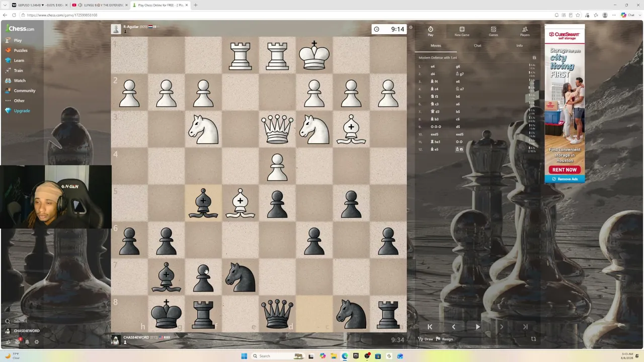This screenshot has height=362, width=644.
Task: Click the Windows taskbar Search box
Action: click(278, 356)
